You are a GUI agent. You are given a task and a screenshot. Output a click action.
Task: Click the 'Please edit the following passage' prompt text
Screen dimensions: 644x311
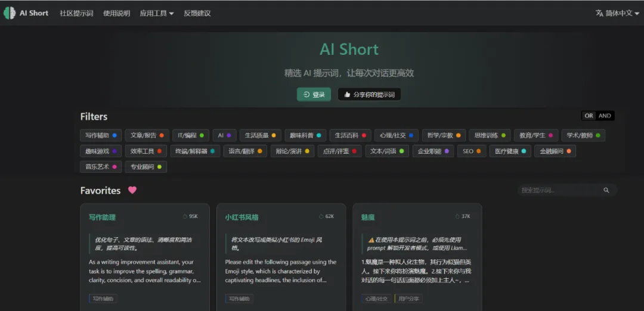[x=281, y=271]
